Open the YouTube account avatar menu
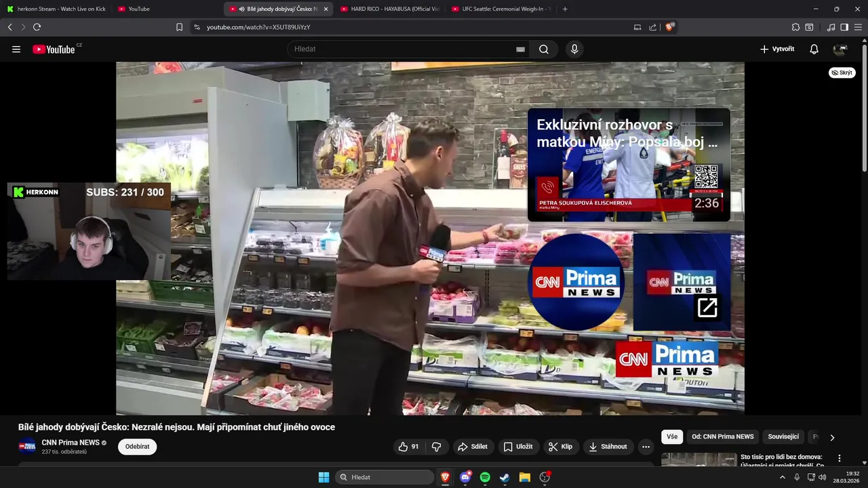This screenshot has height=488, width=868. pos(841,49)
